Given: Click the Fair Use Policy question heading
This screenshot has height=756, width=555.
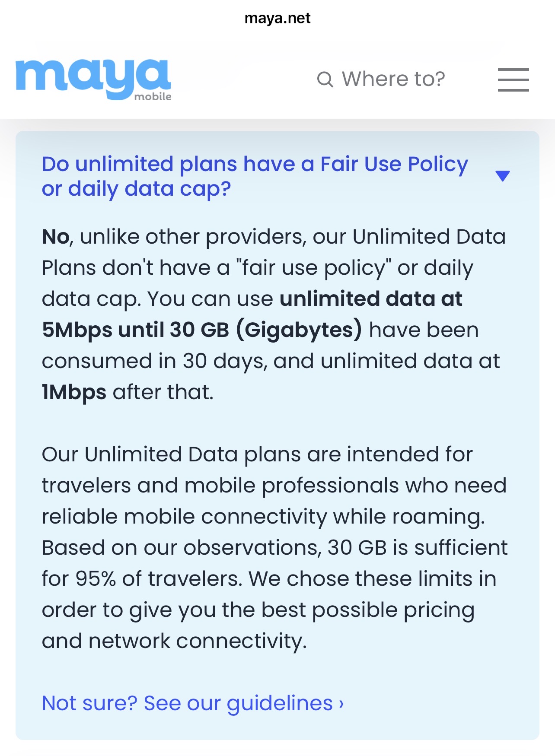Looking at the screenshot, I should coord(255,164).
